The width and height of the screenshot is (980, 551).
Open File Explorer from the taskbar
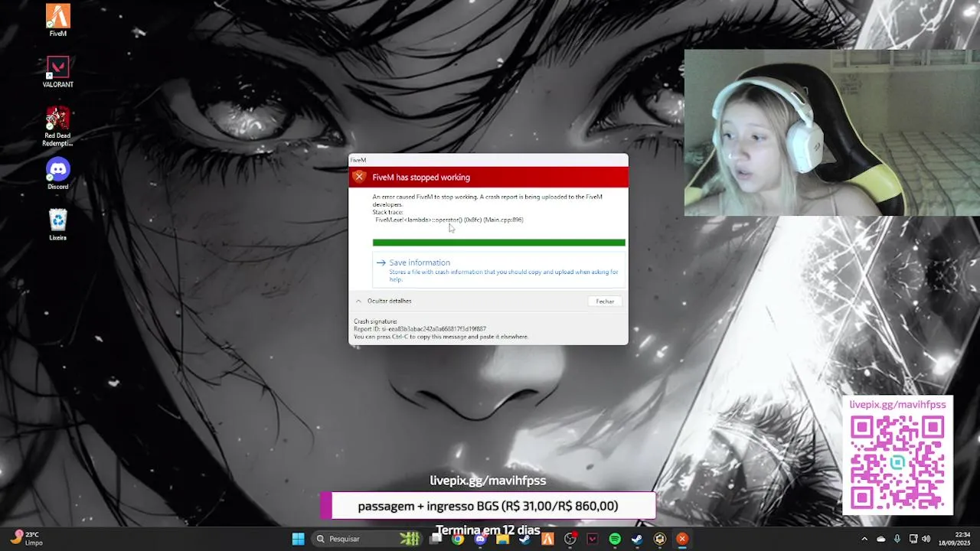tap(502, 539)
